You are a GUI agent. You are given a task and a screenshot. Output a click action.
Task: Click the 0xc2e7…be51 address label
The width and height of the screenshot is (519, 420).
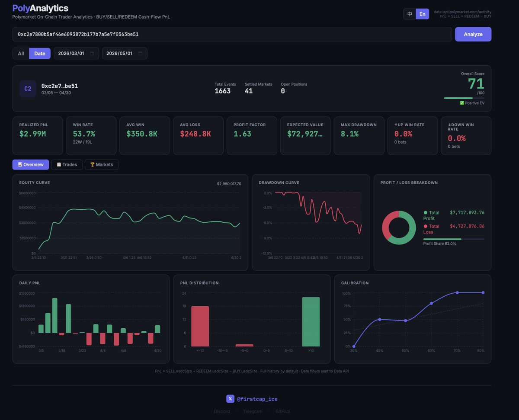60,86
